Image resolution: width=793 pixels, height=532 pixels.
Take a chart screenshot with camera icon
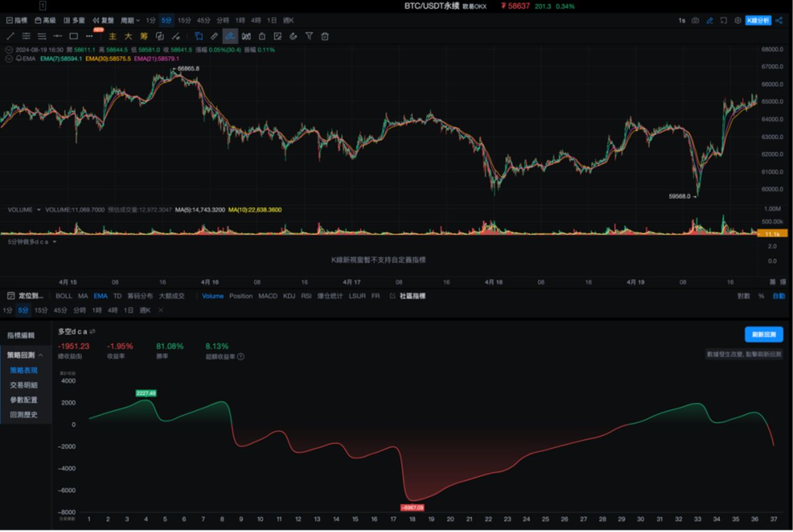[x=695, y=21]
